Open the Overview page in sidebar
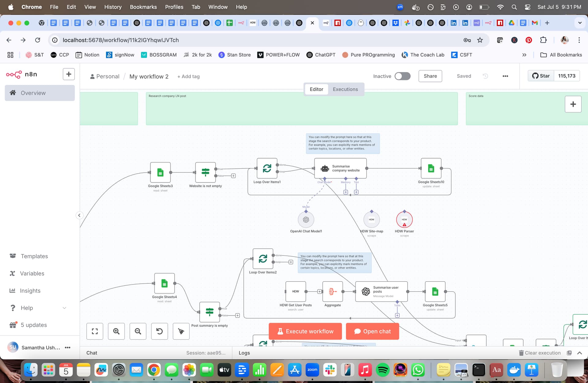The height and width of the screenshot is (383, 588). [40, 93]
